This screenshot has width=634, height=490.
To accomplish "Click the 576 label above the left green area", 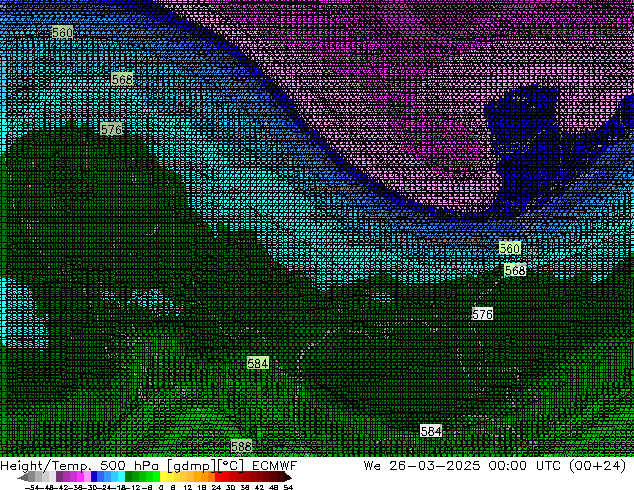I will pos(111,129).
